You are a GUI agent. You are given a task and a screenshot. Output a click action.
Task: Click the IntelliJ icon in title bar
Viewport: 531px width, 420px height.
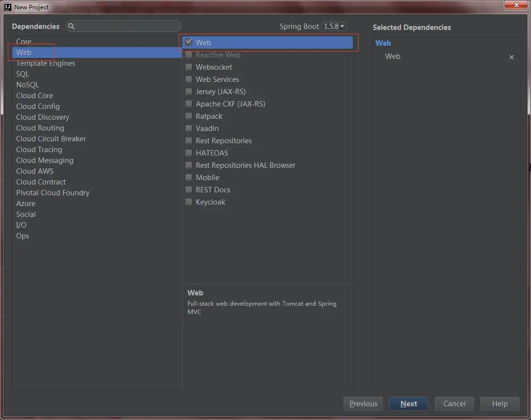[7, 7]
